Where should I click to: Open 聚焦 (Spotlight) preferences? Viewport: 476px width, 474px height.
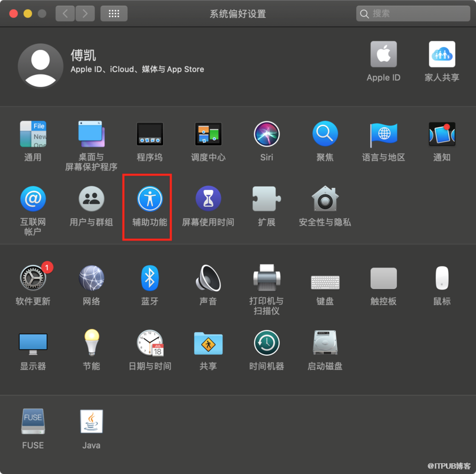(x=325, y=134)
